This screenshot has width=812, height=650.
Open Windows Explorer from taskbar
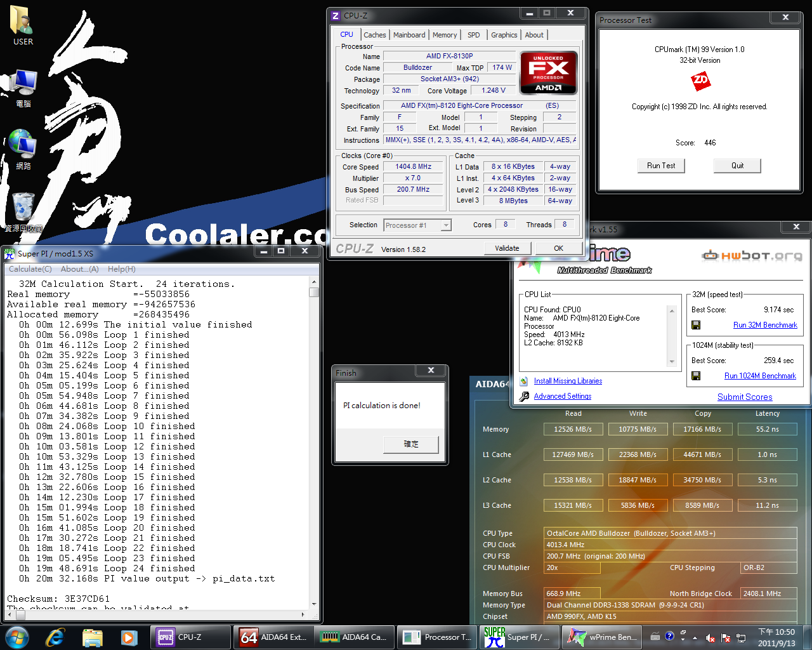93,637
